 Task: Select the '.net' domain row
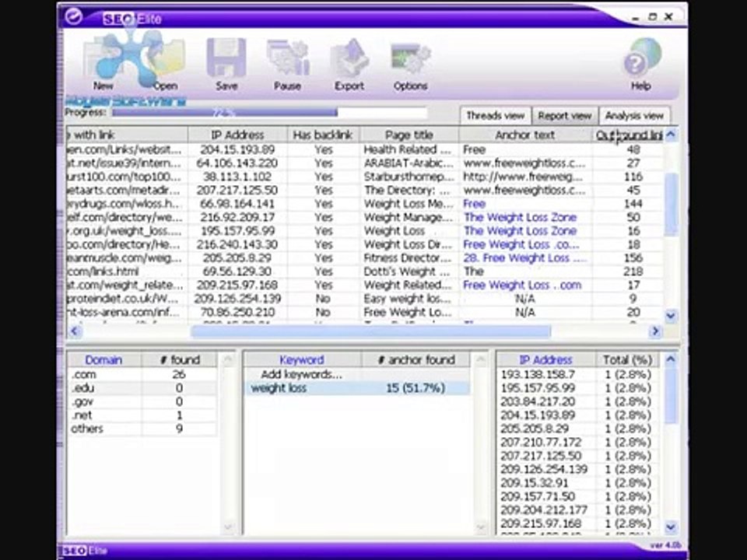142,415
